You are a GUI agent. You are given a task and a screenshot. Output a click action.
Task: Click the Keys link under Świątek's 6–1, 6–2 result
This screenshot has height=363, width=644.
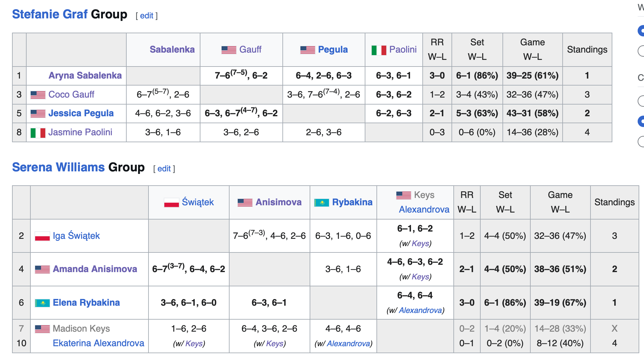[420, 244]
